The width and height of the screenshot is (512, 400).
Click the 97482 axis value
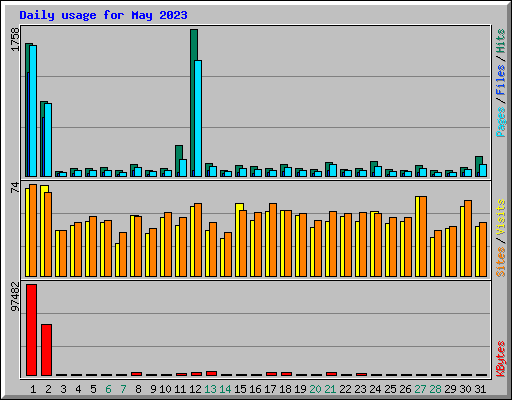coord(15,297)
